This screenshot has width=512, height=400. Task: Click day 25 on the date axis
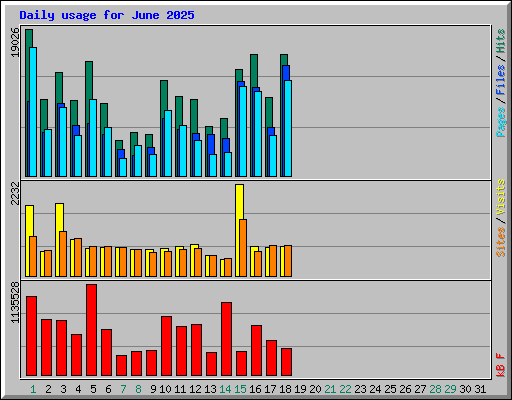click(x=390, y=389)
